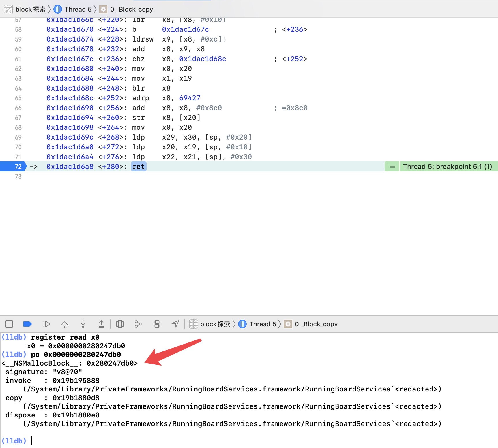Open the Debug Memory Graph icon

click(138, 324)
